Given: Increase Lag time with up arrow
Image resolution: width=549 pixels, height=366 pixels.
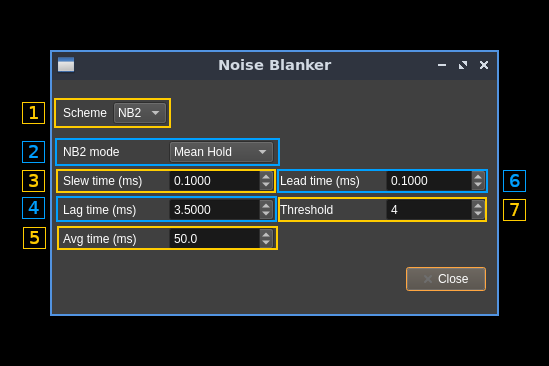Looking at the screenshot, I should point(266,206).
